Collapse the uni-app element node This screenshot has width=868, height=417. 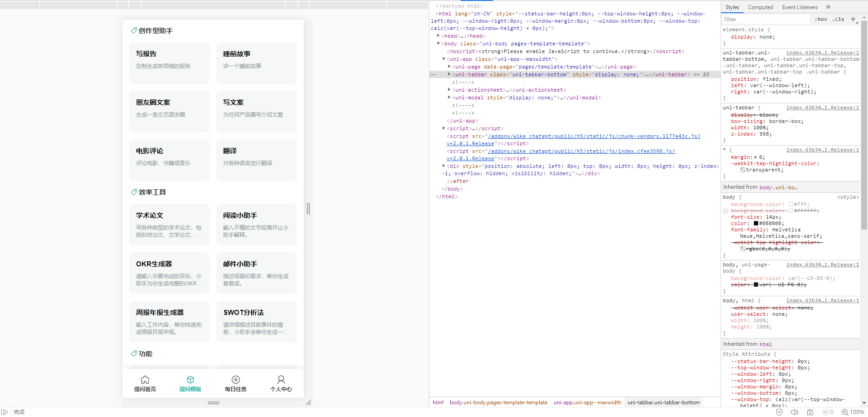pyautogui.click(x=444, y=59)
